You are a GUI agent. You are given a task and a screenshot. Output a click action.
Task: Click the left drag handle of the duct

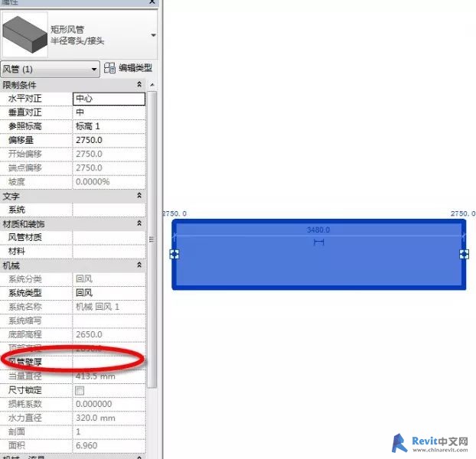[x=174, y=254]
